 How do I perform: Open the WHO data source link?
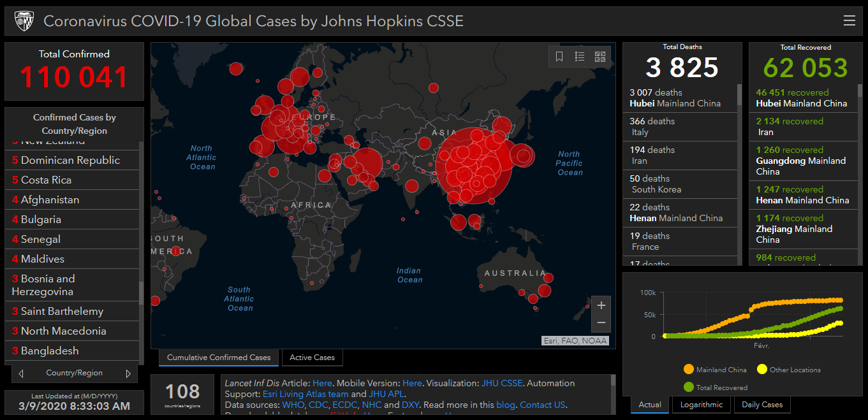[293, 405]
